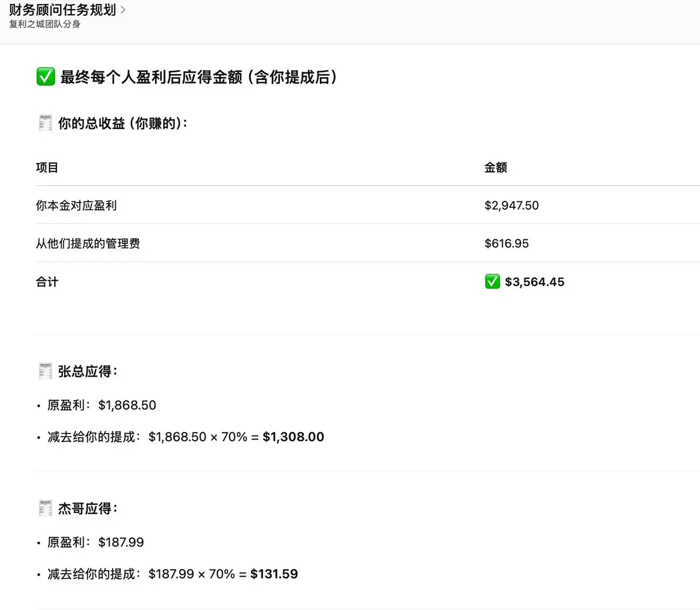
Task: Click the 杰哥应得 heading
Action: pyautogui.click(x=88, y=508)
